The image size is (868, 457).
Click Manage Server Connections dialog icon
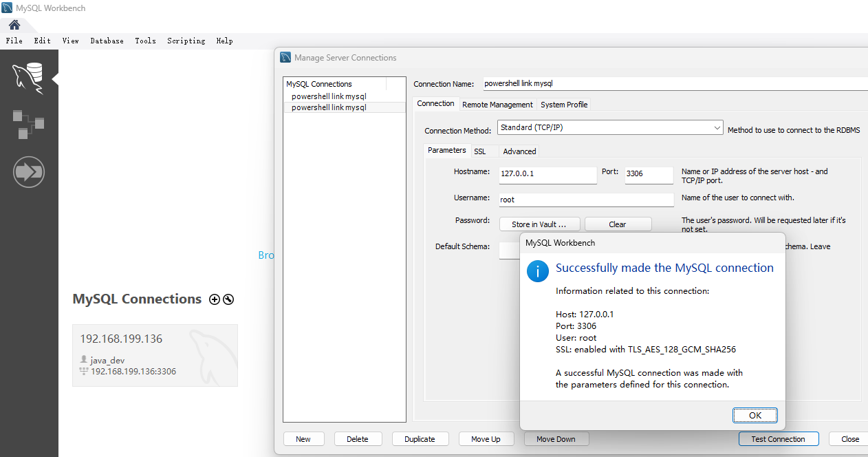[286, 58]
